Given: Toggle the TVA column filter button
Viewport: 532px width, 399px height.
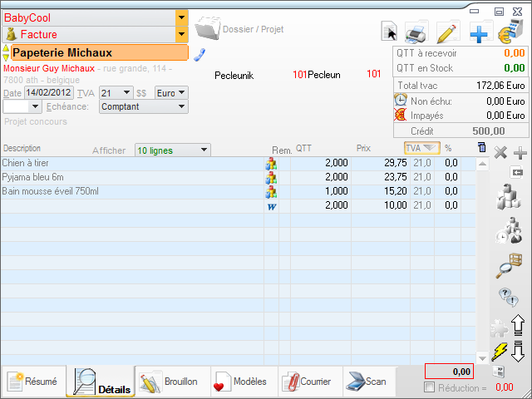Looking at the screenshot, I should pyautogui.click(x=422, y=148).
